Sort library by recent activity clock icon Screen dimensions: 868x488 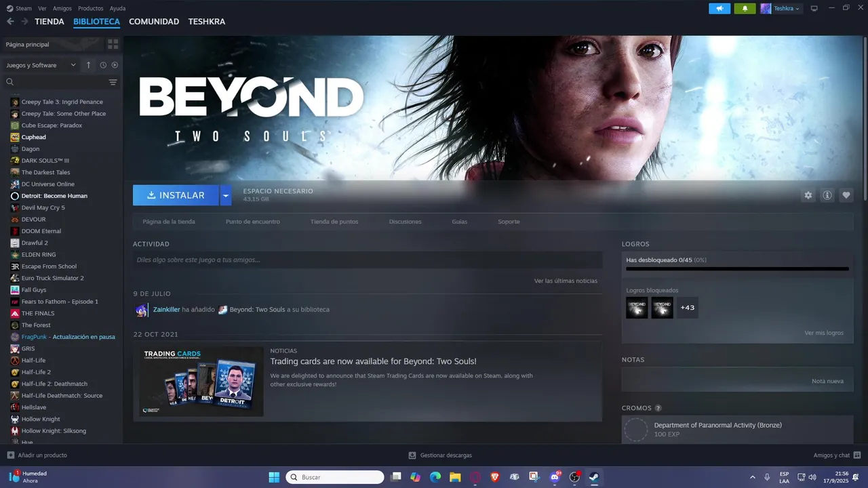coord(103,65)
